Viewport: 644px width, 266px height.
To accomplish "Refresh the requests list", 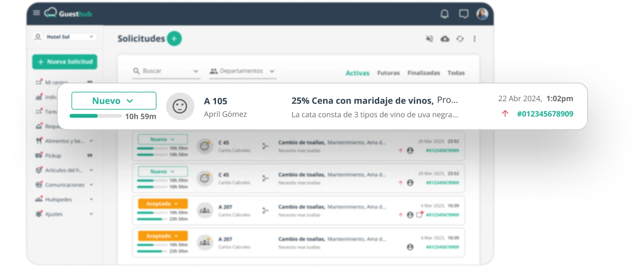I will [460, 39].
